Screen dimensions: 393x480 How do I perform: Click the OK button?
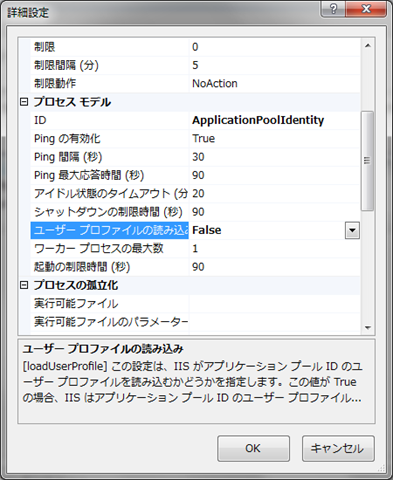[253, 448]
